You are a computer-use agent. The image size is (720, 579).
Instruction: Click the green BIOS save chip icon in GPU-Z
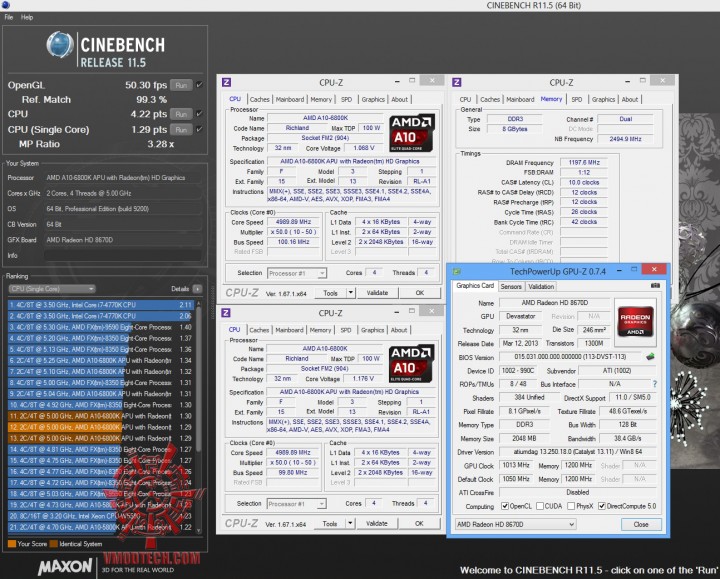tap(650, 356)
